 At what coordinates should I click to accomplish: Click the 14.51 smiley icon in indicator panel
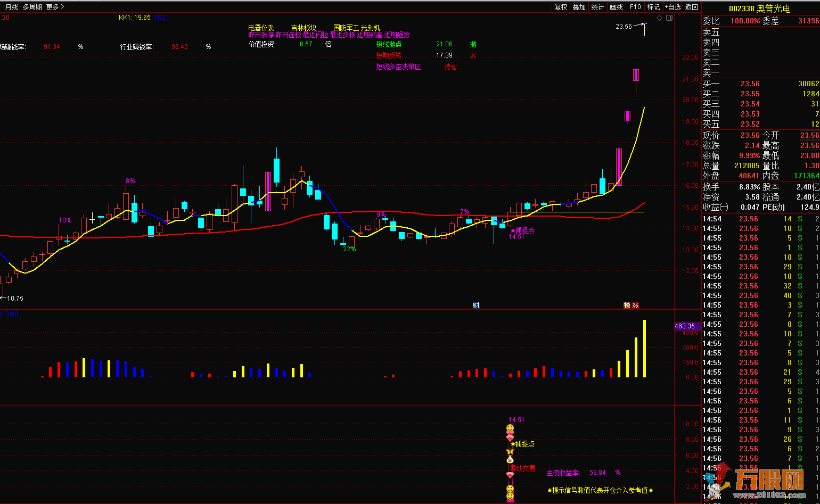tap(510, 428)
